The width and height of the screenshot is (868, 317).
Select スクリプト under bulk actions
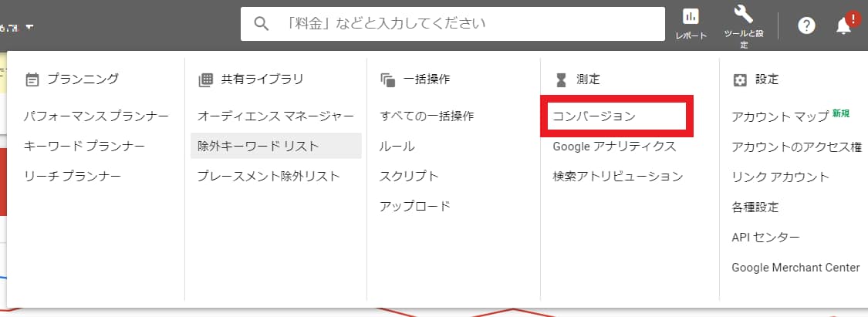pyautogui.click(x=409, y=177)
